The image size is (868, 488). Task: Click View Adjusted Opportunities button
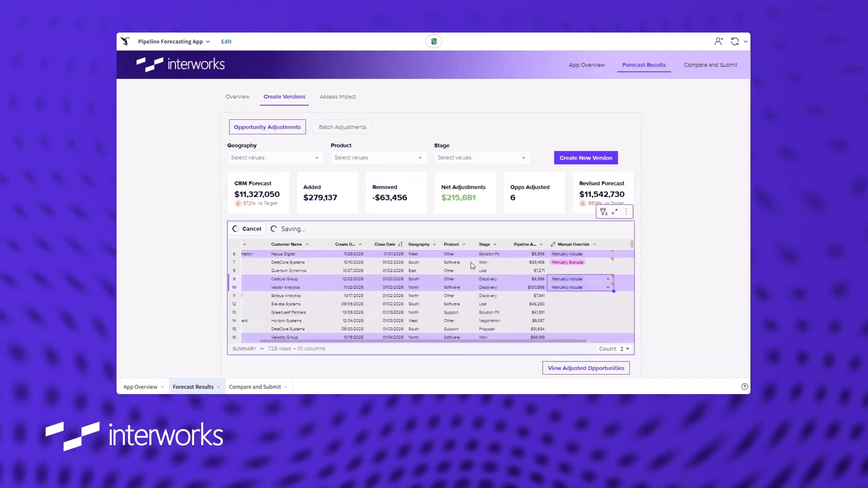[586, 368]
